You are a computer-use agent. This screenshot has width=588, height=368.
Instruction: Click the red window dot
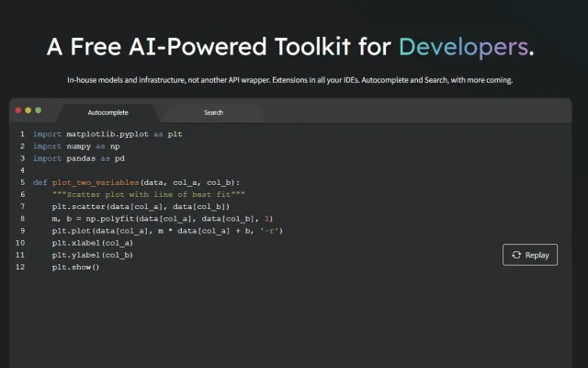pos(18,110)
